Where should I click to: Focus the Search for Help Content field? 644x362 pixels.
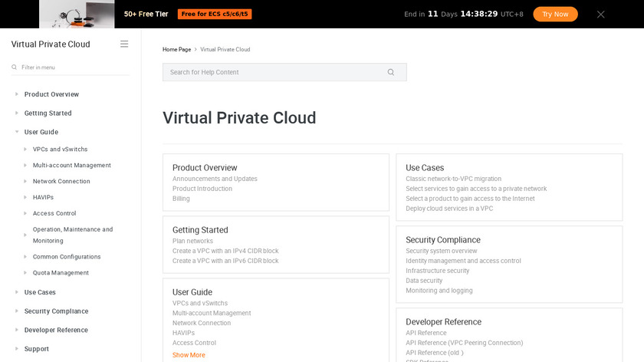click(x=276, y=72)
